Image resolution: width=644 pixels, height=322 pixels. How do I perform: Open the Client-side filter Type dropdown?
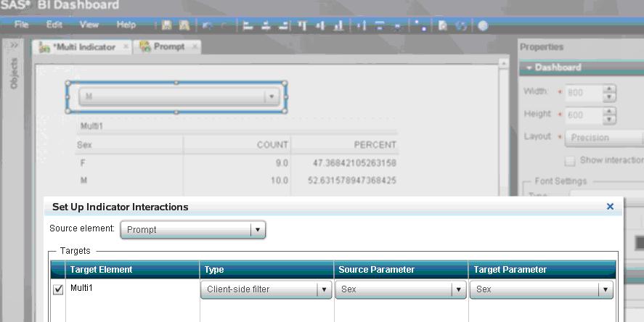[266, 289]
